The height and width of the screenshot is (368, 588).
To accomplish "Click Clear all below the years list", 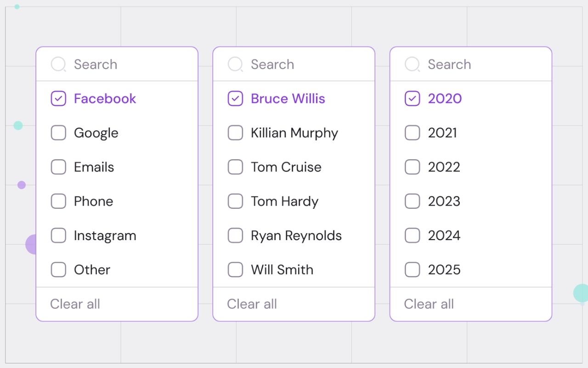I will tap(429, 304).
